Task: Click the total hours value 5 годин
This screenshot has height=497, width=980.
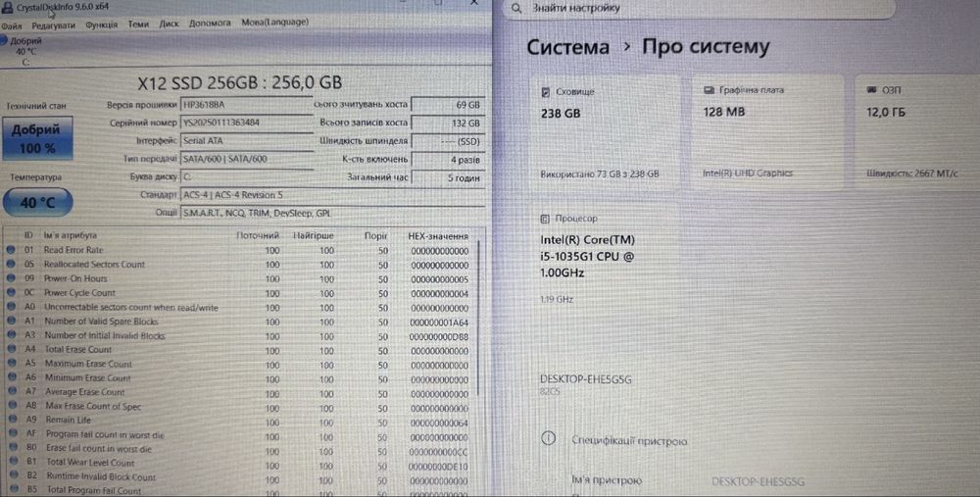Action: click(448, 177)
